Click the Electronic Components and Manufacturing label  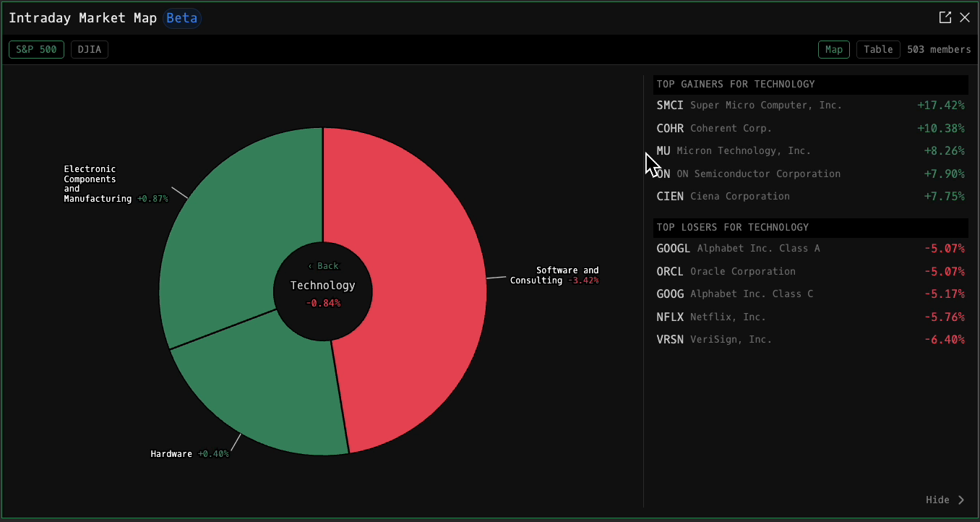tap(116, 184)
